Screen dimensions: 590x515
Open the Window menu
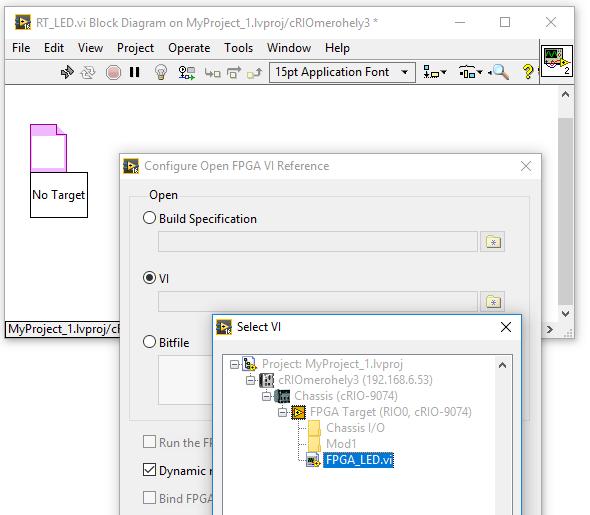(x=289, y=48)
